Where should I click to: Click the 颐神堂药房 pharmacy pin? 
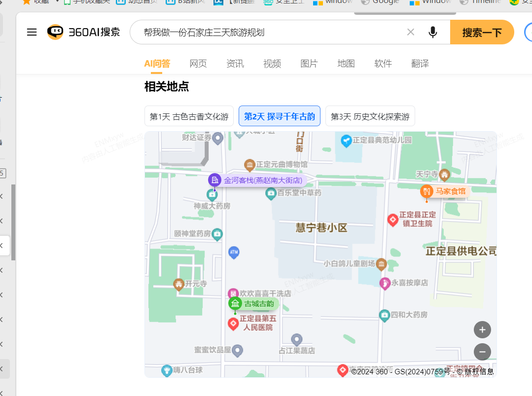tap(217, 234)
